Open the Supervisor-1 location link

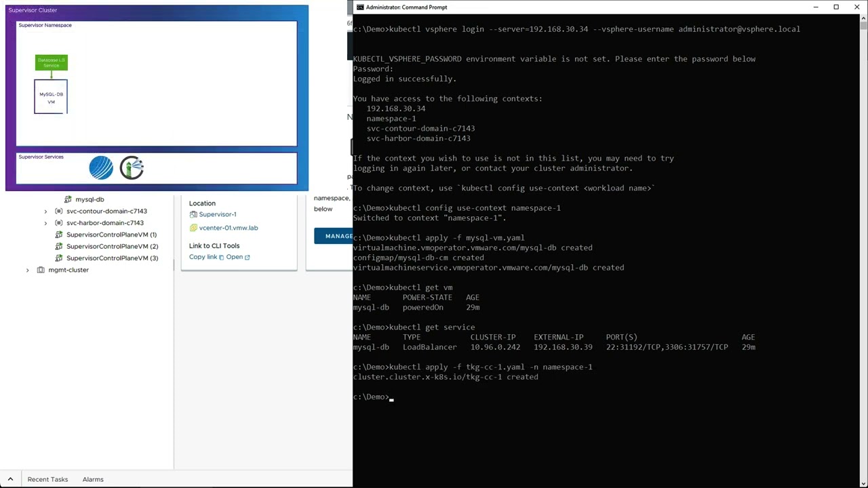point(218,214)
